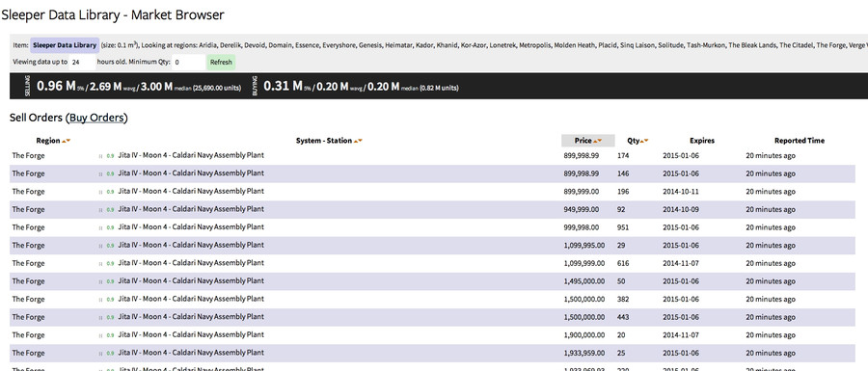Click expiry date 2014-10-09
This screenshot has height=371, width=868.
pos(681,209)
